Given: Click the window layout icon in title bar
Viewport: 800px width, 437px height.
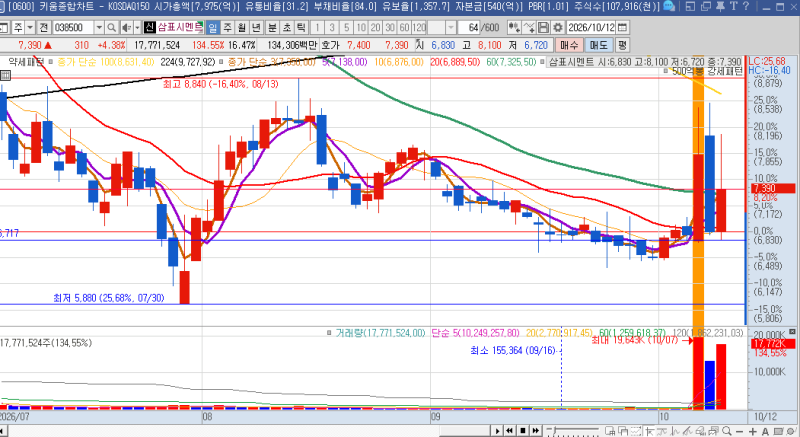Looking at the screenshot, I should 690,6.
